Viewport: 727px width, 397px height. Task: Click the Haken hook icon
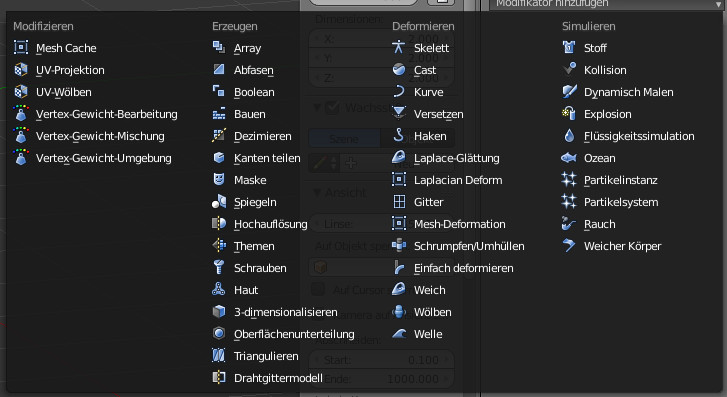[399, 135]
